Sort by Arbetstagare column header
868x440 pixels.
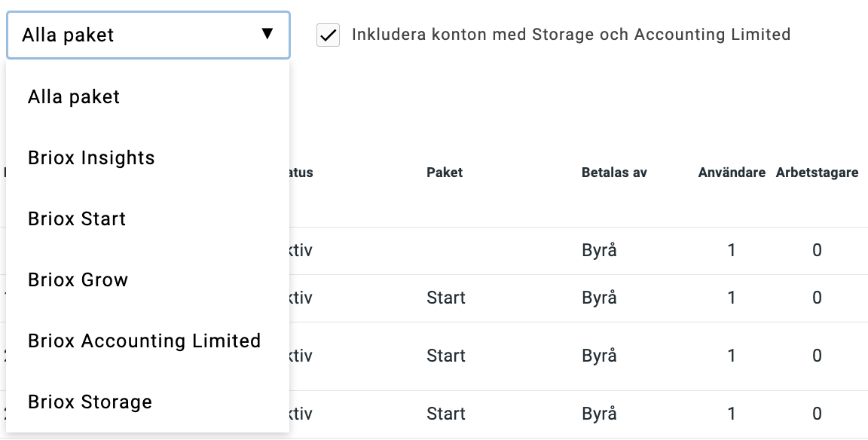(x=817, y=173)
